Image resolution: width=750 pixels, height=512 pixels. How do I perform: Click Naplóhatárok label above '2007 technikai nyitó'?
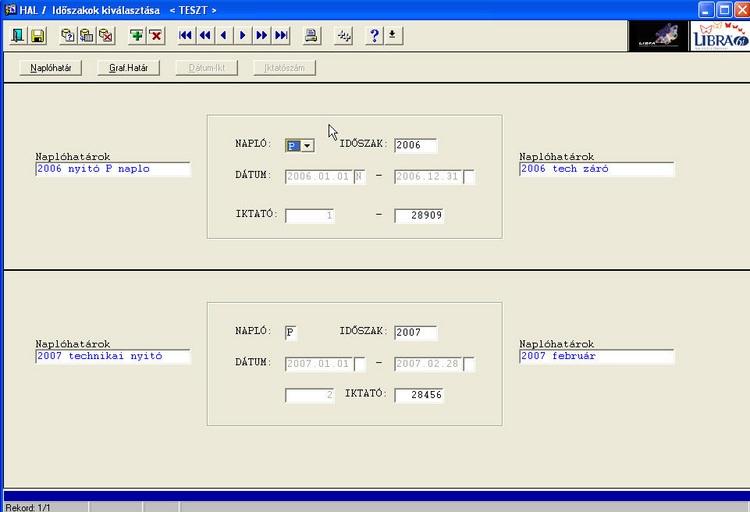pyautogui.click(x=73, y=344)
